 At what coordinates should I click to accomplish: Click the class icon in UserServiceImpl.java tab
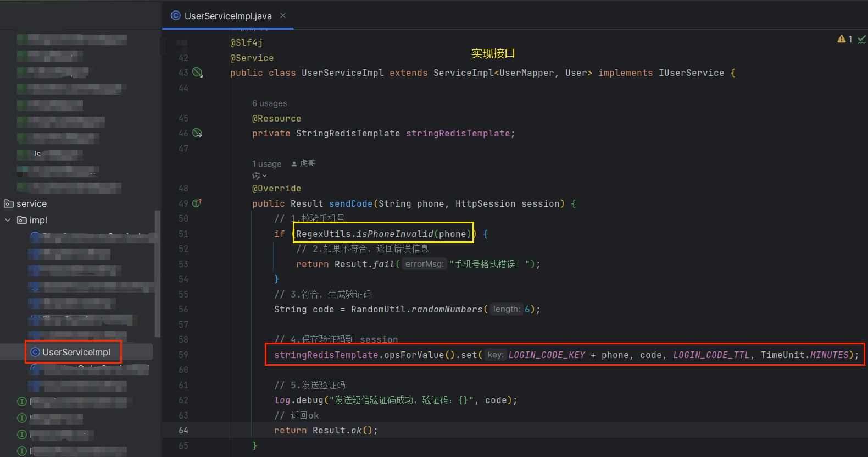(176, 16)
